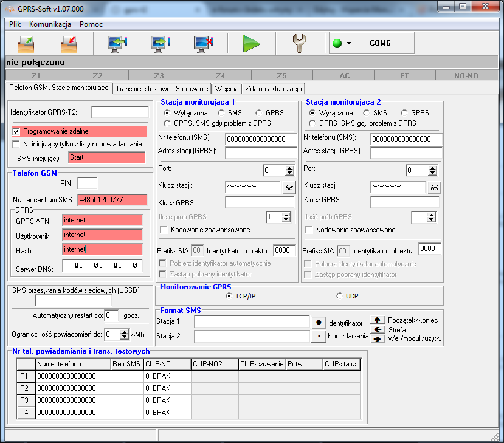The height and width of the screenshot is (443, 504).
Task: Save configuration to a file
Action: (67, 43)
